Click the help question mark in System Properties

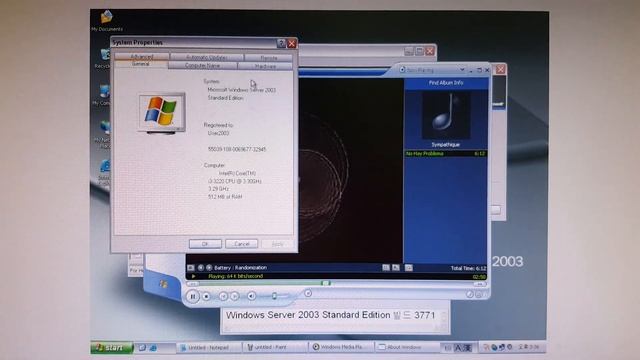pyautogui.click(x=281, y=43)
